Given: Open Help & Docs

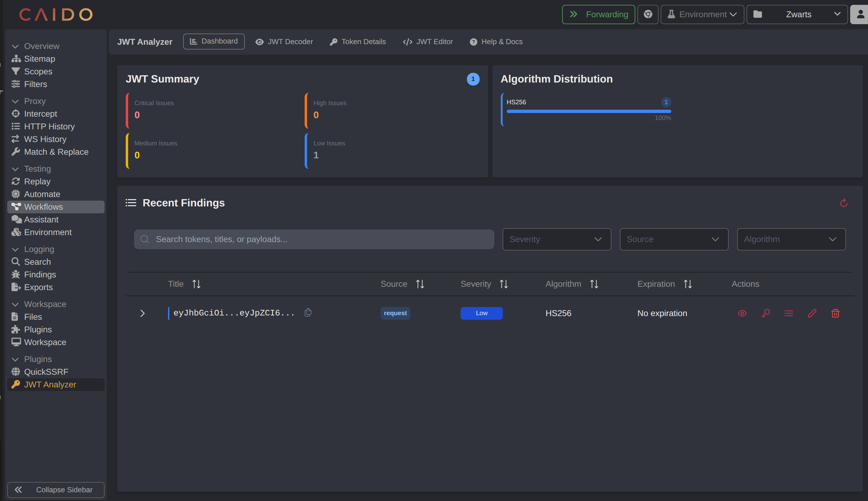Looking at the screenshot, I should coord(495,41).
